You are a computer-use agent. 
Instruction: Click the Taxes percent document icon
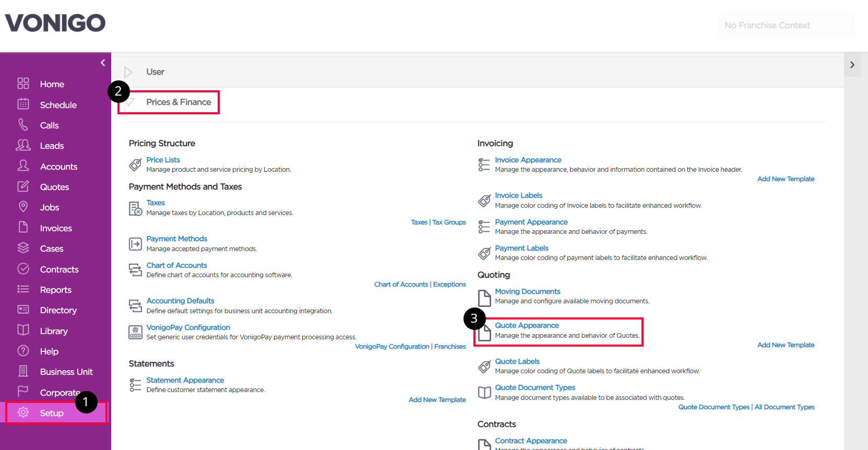[x=135, y=208]
